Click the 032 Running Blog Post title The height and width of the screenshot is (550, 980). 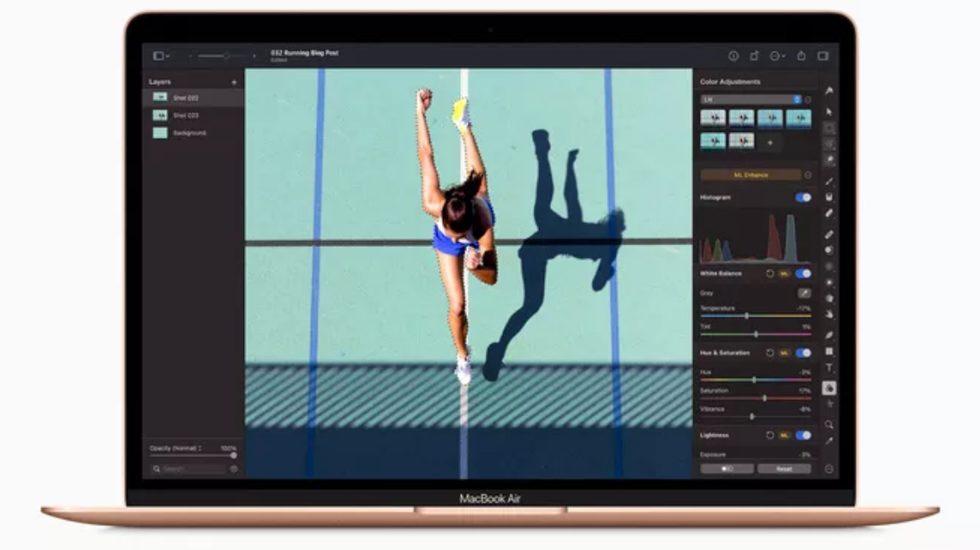tap(304, 53)
